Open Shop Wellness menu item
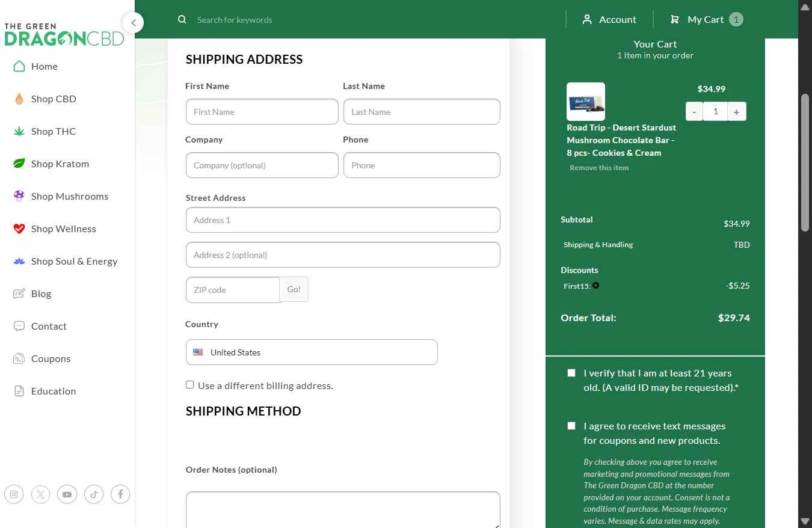812x528 pixels. 64,229
